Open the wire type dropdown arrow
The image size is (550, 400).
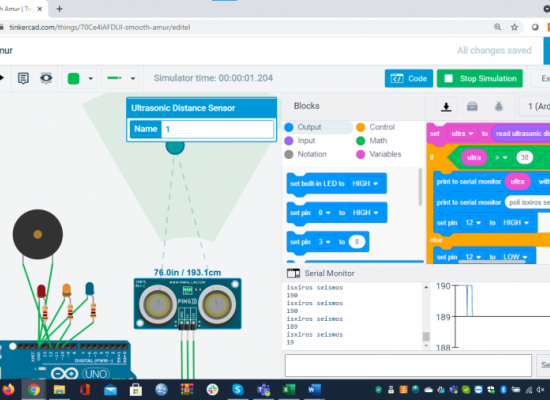pos(133,78)
